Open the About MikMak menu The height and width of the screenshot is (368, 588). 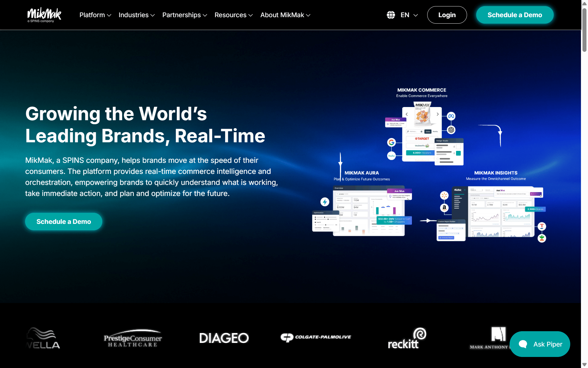pos(285,15)
